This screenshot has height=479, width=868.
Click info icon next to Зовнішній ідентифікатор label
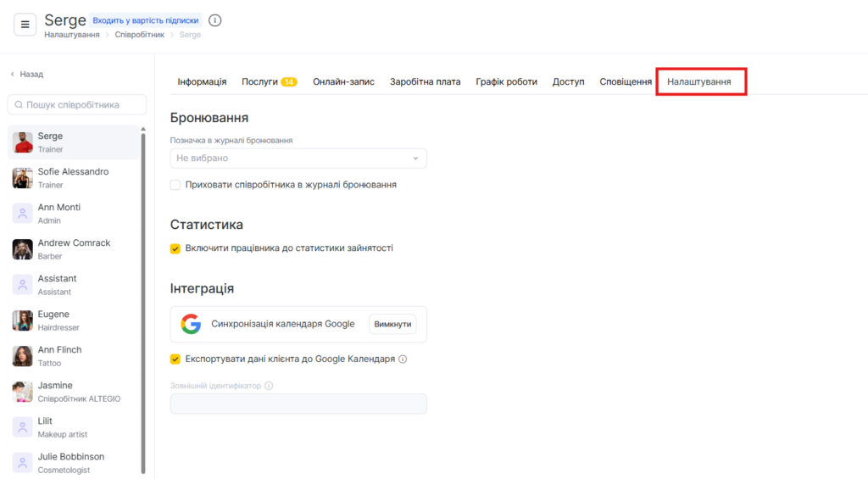[x=269, y=386]
